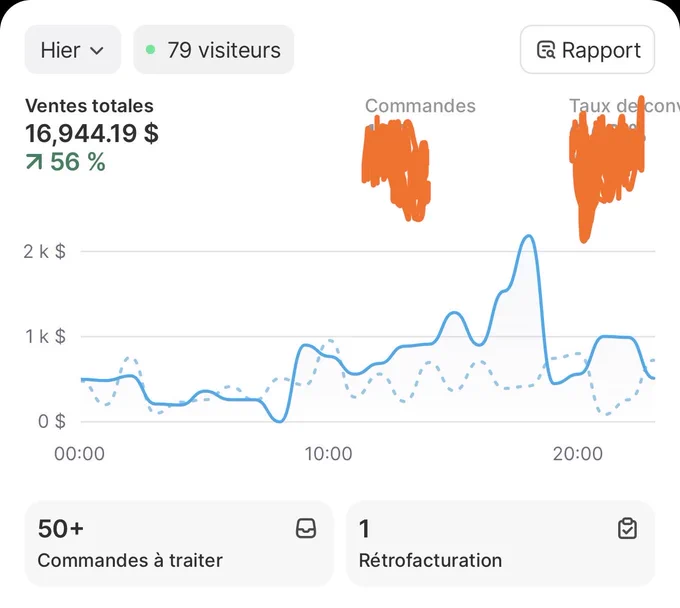680x608 pixels.
Task: Click the chart's highest sales peak
Action: [529, 236]
